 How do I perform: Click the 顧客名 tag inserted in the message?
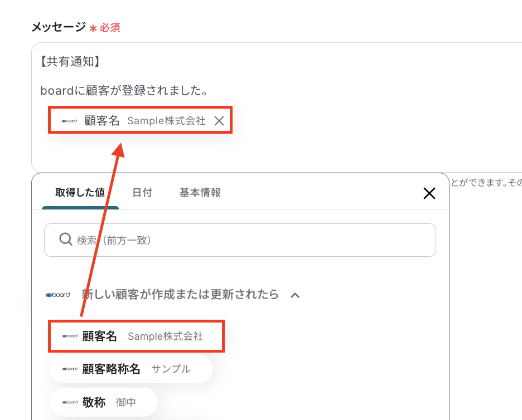140,120
